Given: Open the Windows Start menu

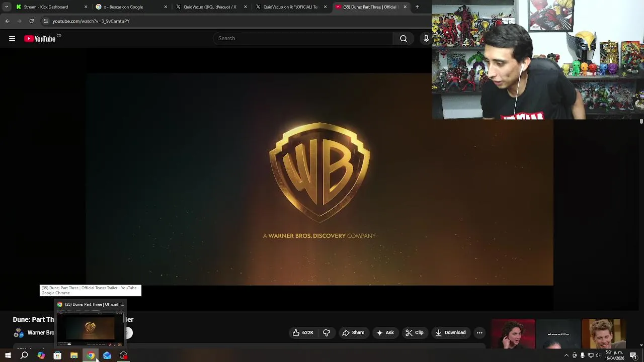Looking at the screenshot, I should (8, 356).
